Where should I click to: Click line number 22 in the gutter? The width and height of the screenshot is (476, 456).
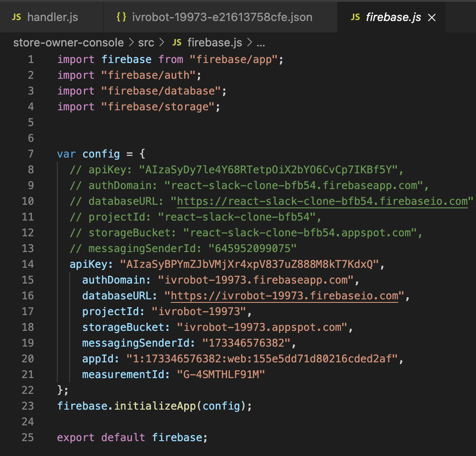click(28, 390)
